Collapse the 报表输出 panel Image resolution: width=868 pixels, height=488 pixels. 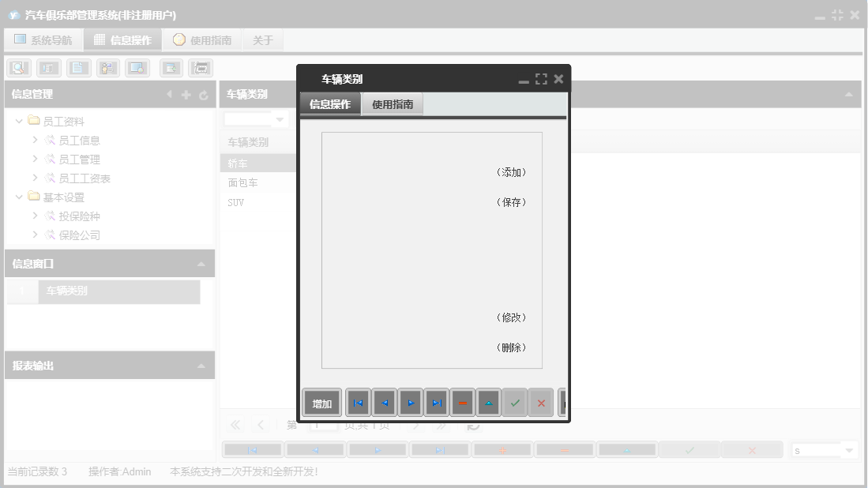coord(201,366)
